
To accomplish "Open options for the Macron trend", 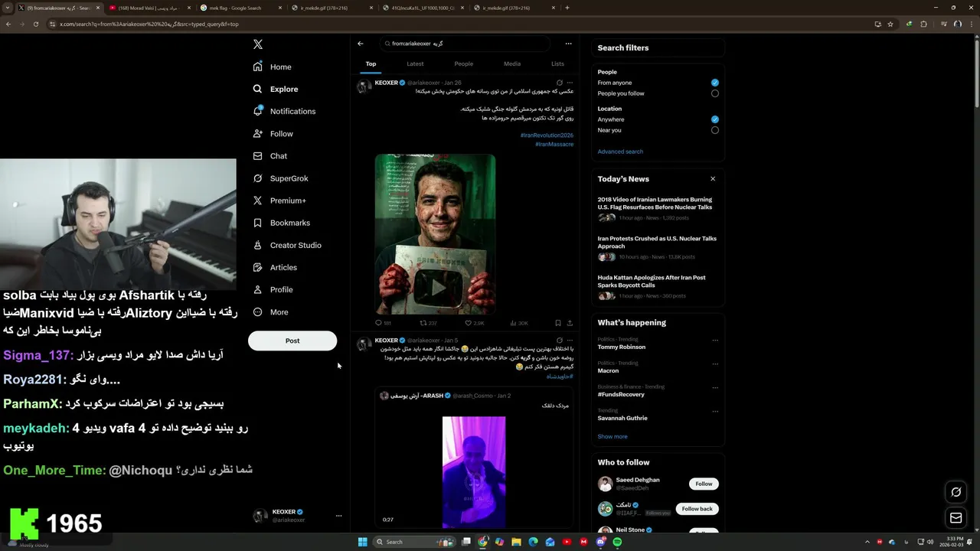I will (x=715, y=364).
